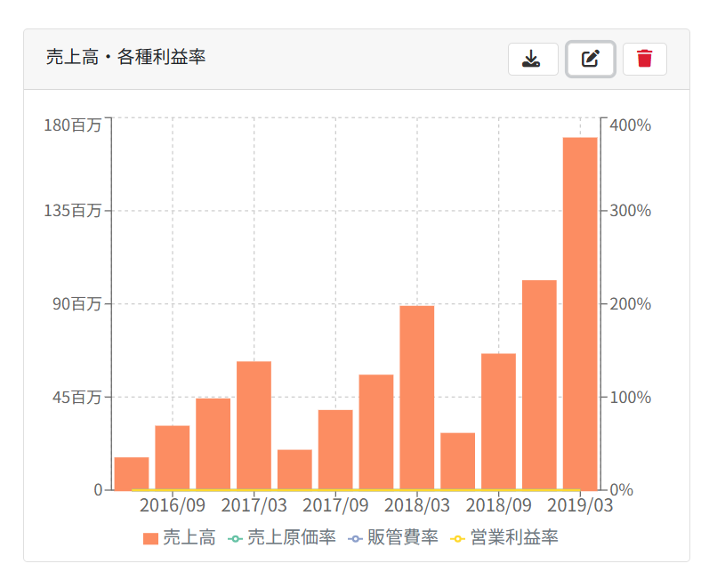The image size is (709, 588).
Task: Toggle the 販管費率 legend series
Action: (393, 538)
